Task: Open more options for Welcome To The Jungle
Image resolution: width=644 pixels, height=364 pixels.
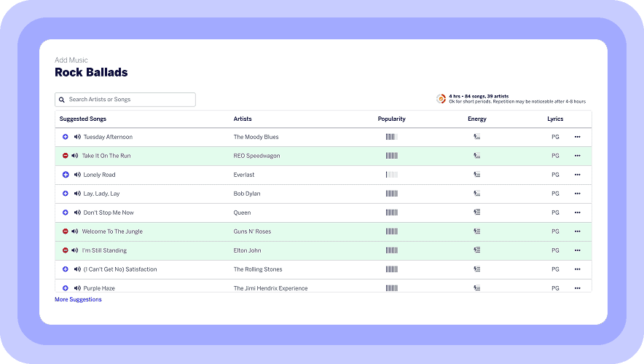Action: 578,231
